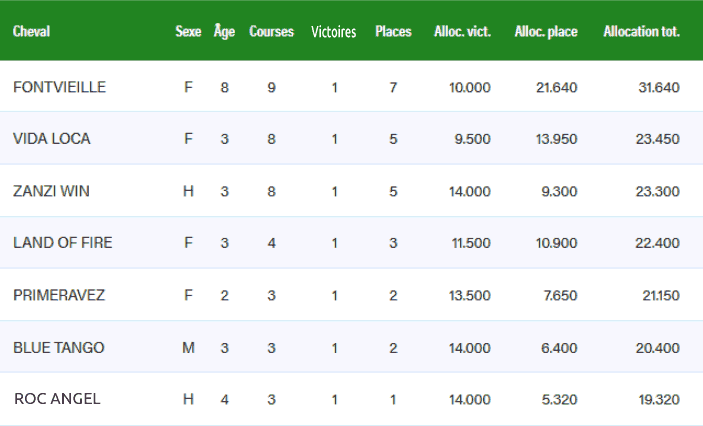Sort by the Sexe column header
This screenshot has height=426, width=703.
(188, 32)
